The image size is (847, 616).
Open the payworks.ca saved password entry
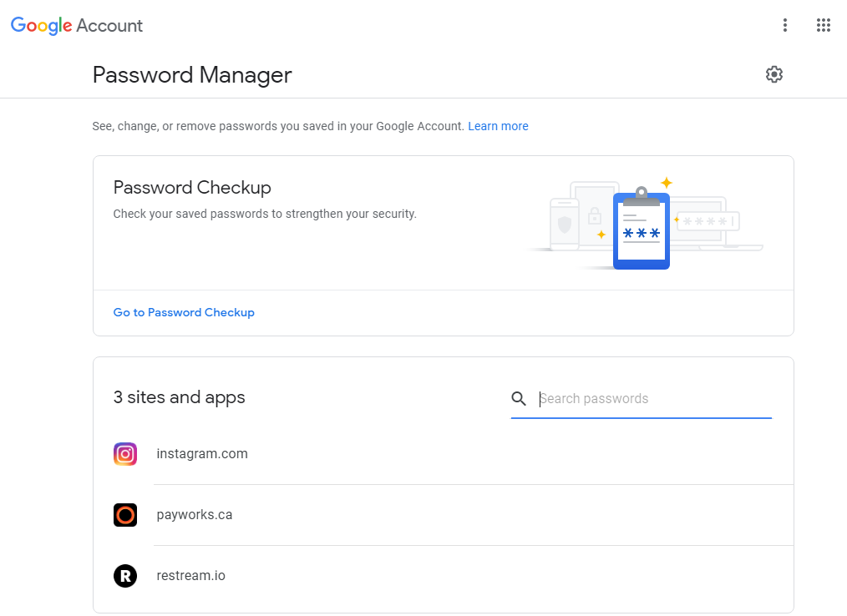click(x=444, y=515)
